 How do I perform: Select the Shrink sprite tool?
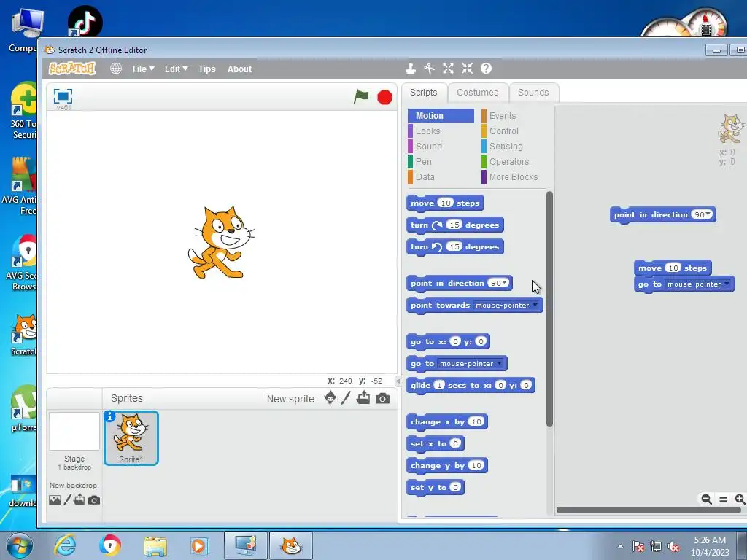(467, 69)
